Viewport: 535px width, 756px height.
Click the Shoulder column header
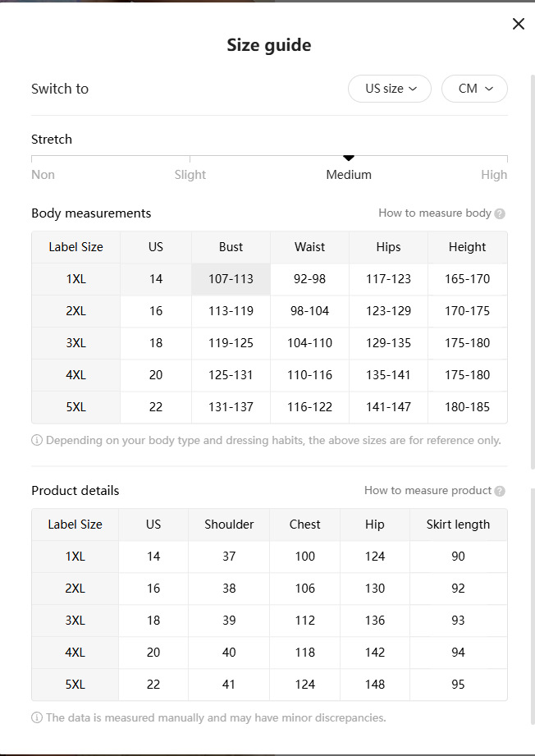click(229, 525)
